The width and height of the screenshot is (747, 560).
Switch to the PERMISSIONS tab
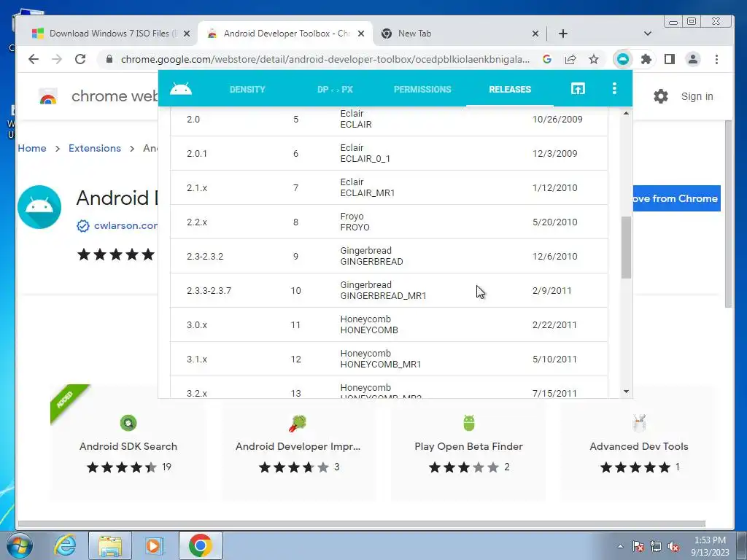click(x=422, y=89)
